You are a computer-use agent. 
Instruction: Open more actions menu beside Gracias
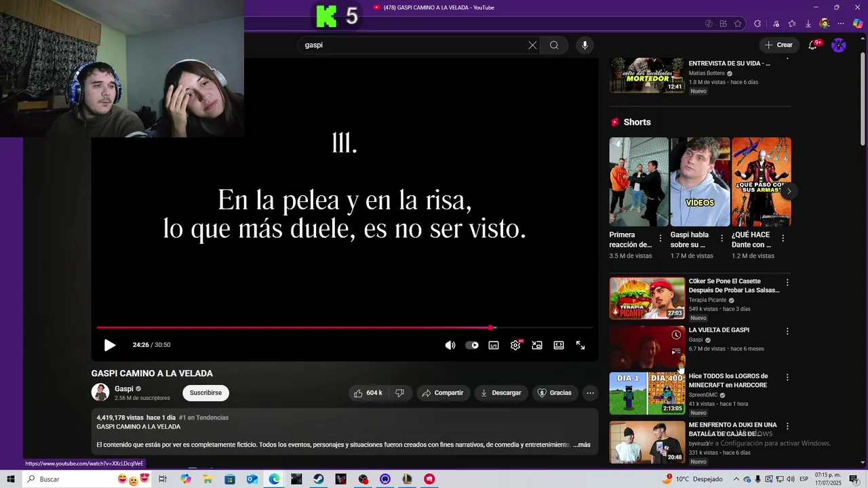[x=590, y=393]
